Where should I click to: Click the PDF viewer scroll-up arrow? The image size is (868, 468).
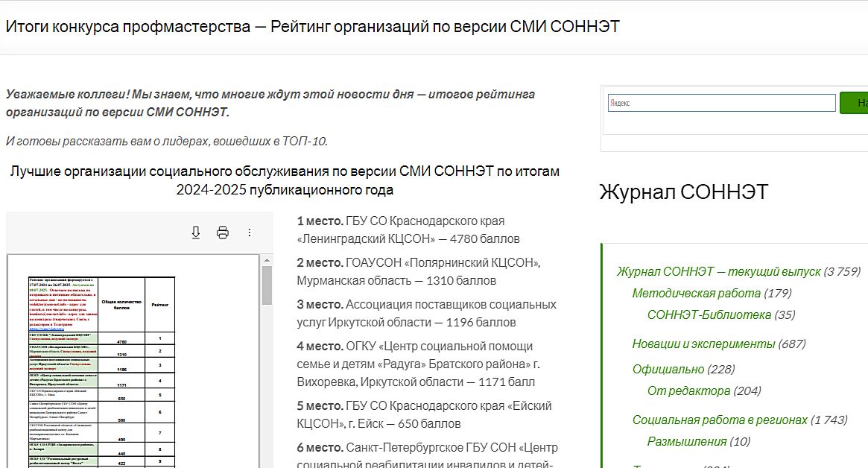pos(267,260)
